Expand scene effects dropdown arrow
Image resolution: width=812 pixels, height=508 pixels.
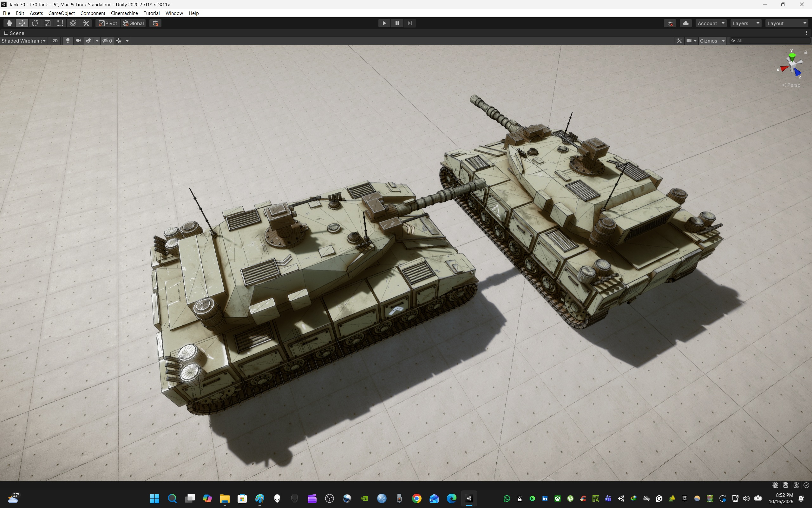point(97,41)
